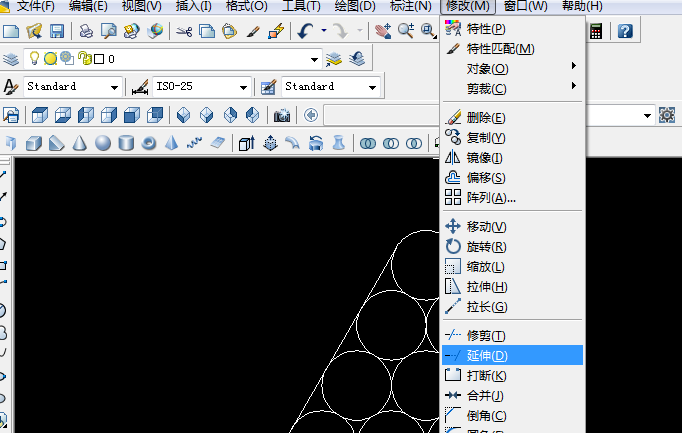Click the gear settings icon at right
This screenshot has height=433, width=682.
667,115
